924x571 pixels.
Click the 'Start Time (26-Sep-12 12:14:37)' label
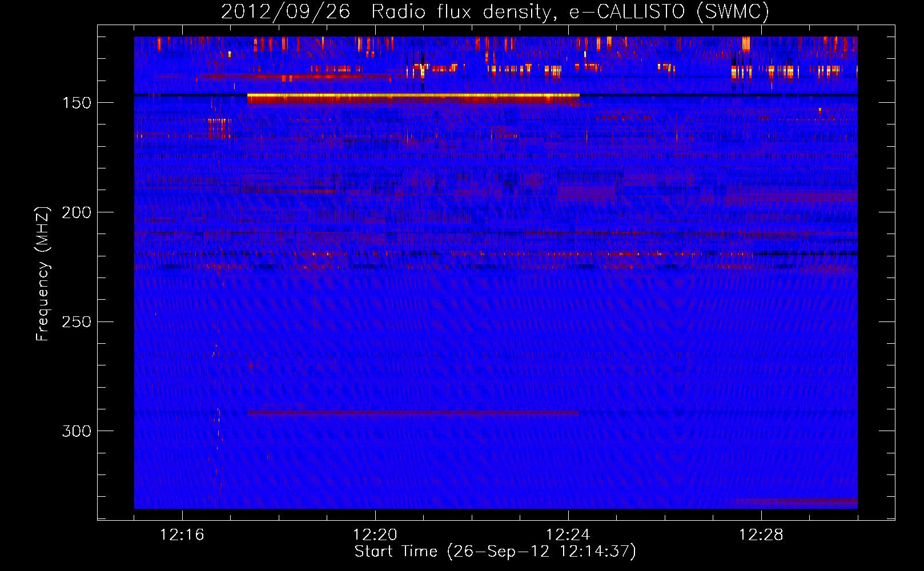[495, 552]
